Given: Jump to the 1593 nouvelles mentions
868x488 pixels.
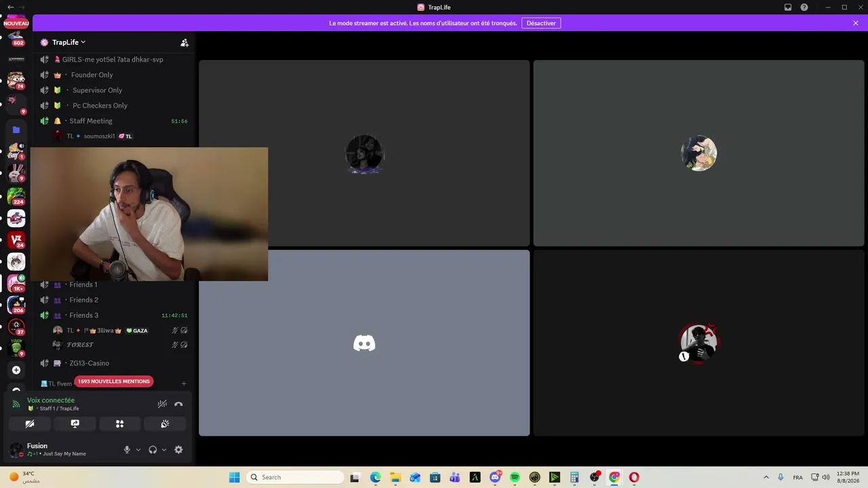Looking at the screenshot, I should coord(114,382).
